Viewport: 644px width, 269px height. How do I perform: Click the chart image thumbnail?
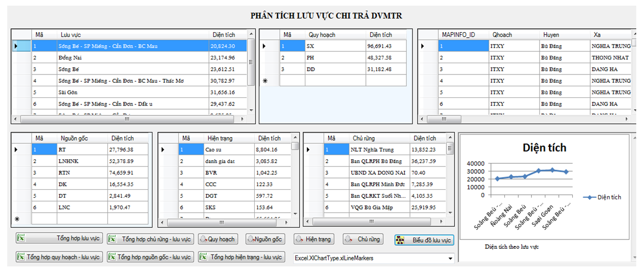[x=544, y=186]
